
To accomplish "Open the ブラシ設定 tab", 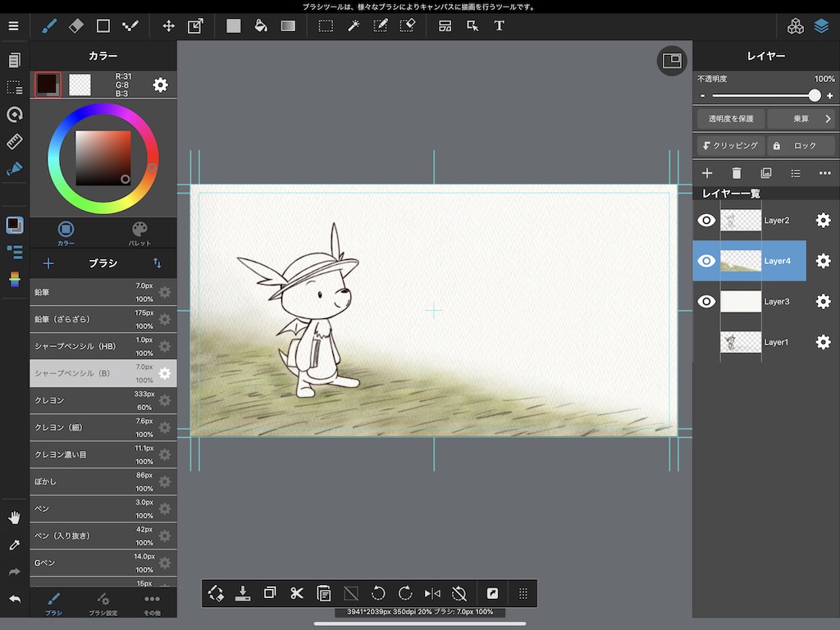I will click(103, 604).
